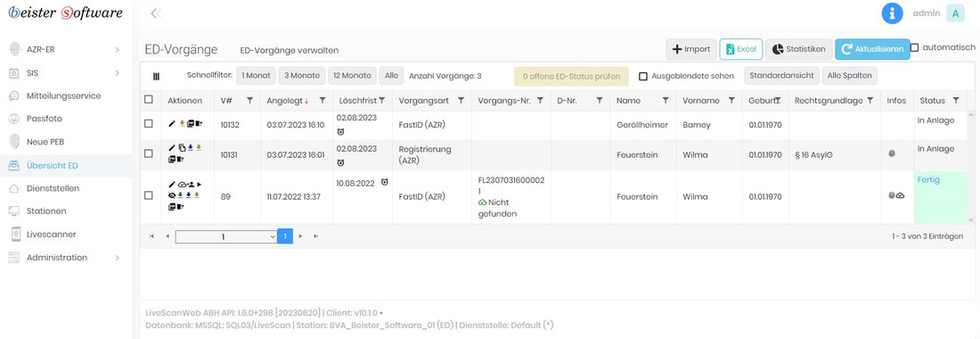Toggle the select-all checkbox in table header
Image resolution: width=980 pixels, height=339 pixels.
click(x=148, y=99)
